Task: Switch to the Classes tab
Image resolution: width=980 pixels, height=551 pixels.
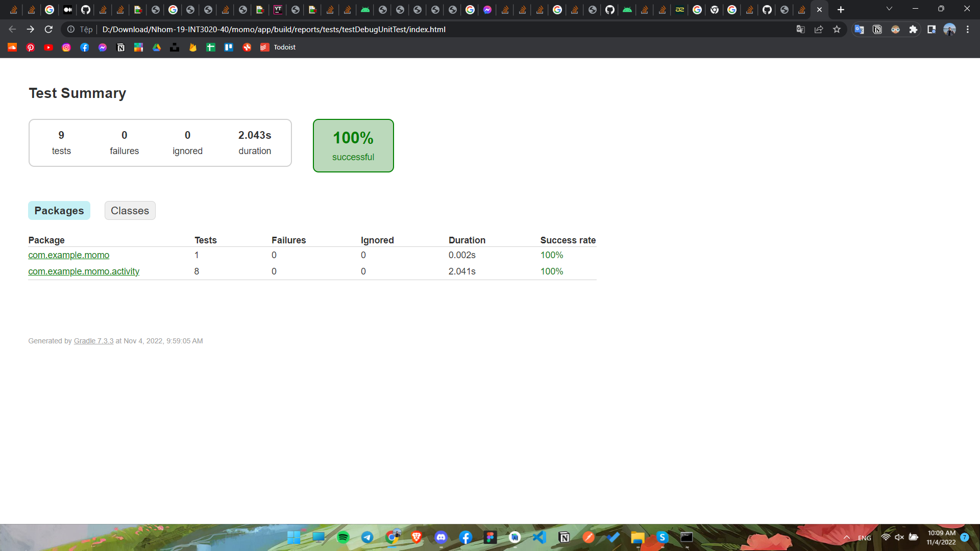Action: pos(130,211)
